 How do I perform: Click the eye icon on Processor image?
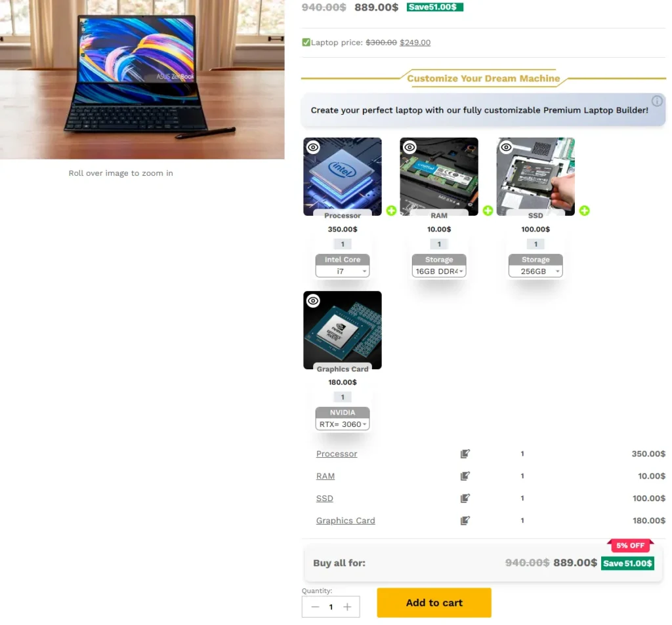313,148
